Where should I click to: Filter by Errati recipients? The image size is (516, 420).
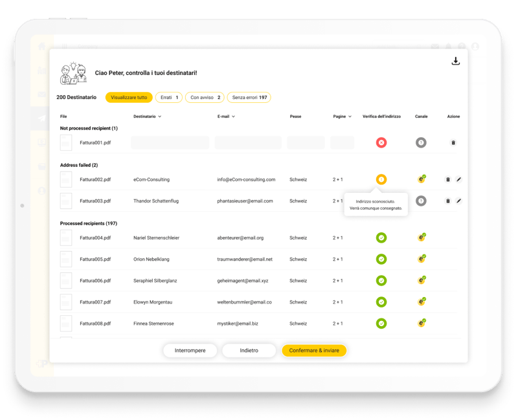[x=170, y=97]
